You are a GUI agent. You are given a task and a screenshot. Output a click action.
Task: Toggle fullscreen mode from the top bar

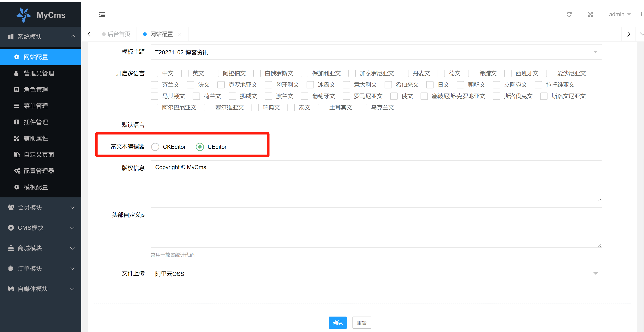590,14
